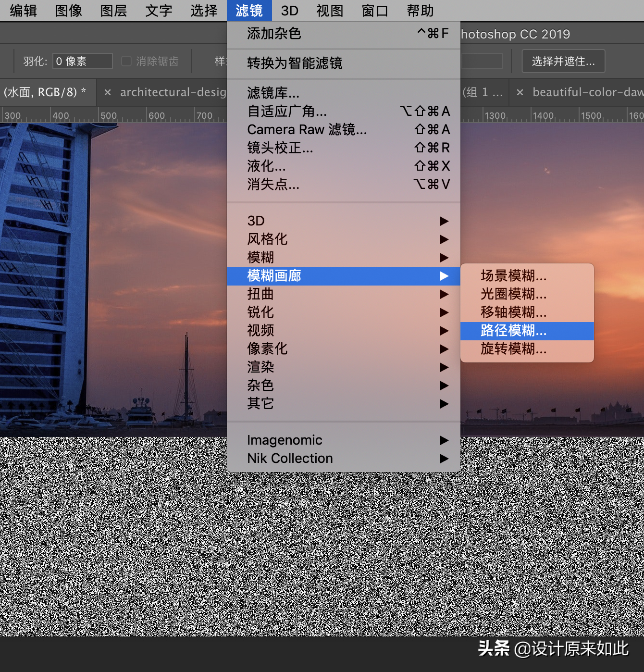Expand the 渲染 submenu
The image size is (644, 672).
(344, 367)
